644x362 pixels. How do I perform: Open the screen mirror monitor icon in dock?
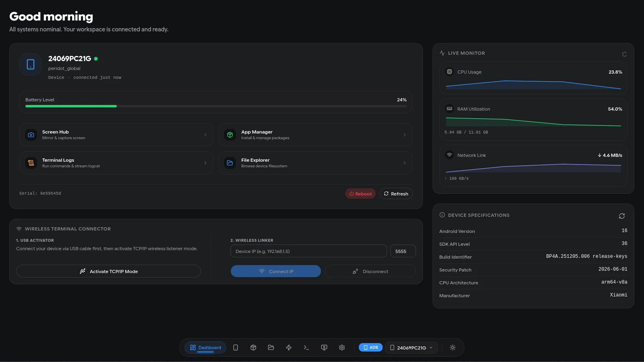pyautogui.click(x=324, y=348)
